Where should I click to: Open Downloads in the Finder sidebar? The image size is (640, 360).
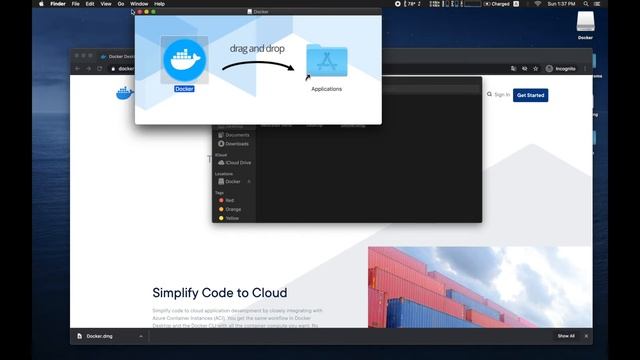pyautogui.click(x=233, y=144)
